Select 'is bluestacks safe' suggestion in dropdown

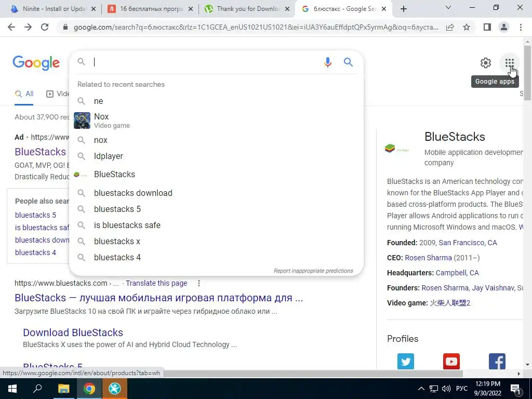[216, 225]
